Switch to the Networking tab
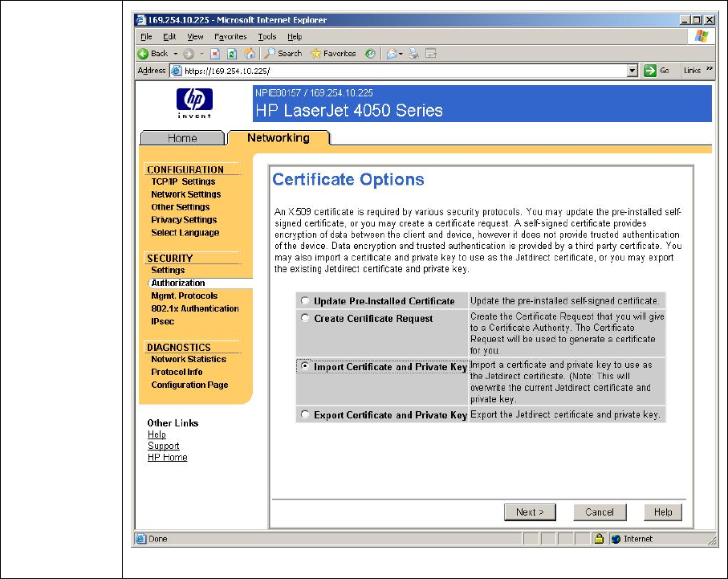The width and height of the screenshot is (728, 579). click(x=278, y=137)
